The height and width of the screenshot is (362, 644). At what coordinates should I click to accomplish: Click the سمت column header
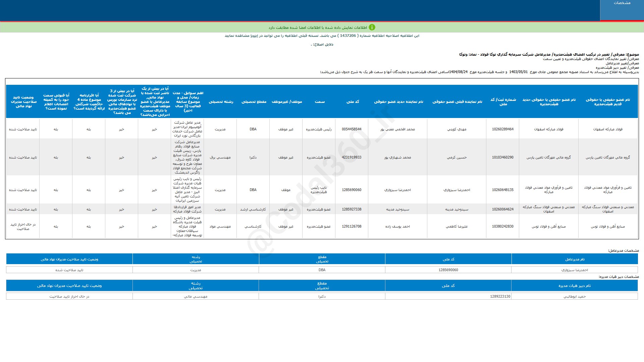(319, 102)
